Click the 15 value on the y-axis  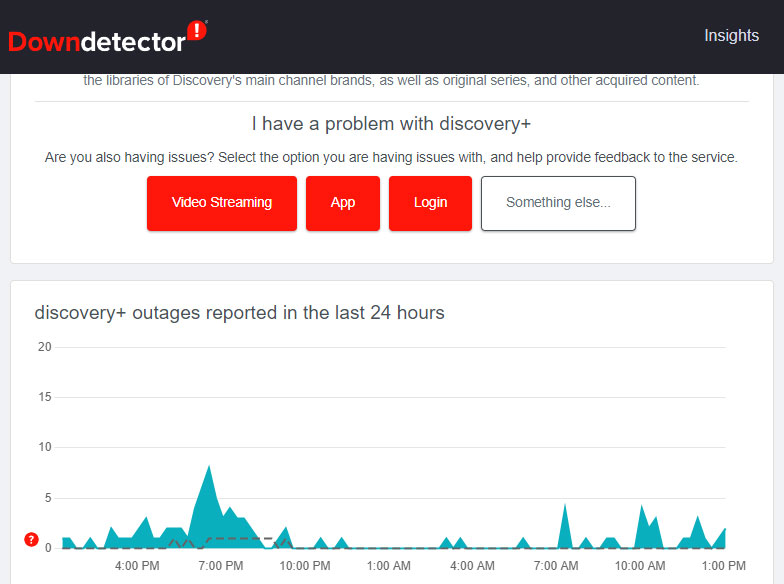click(x=44, y=397)
